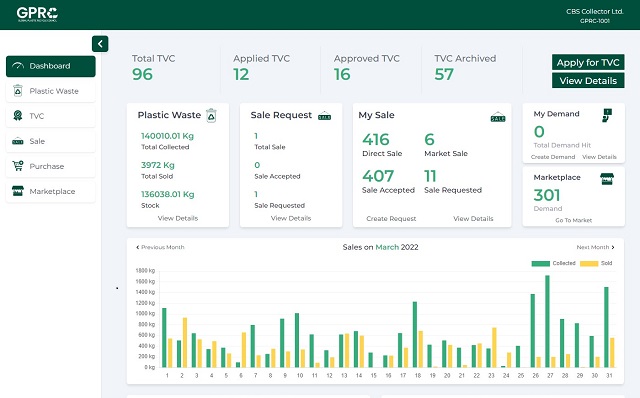Viewport: 640px width, 398px height.
Task: Open View Details on Plastic Waste card
Action: (178, 218)
